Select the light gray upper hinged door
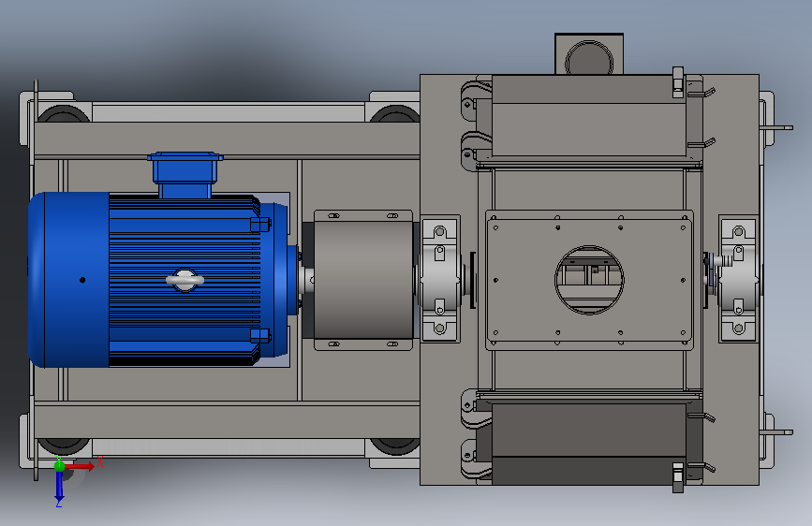 click(x=589, y=116)
